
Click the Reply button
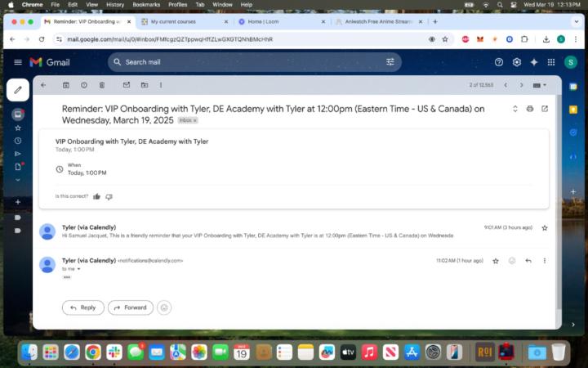(83, 307)
